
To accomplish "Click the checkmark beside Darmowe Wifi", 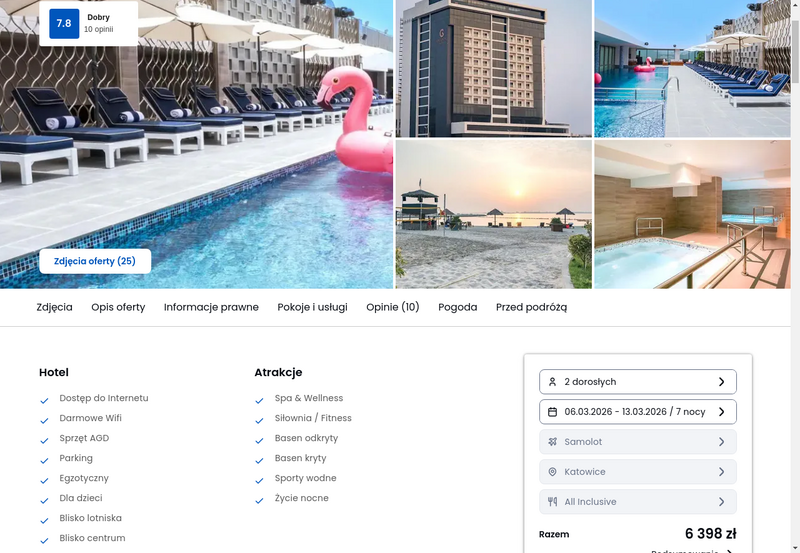I will pyautogui.click(x=44, y=420).
